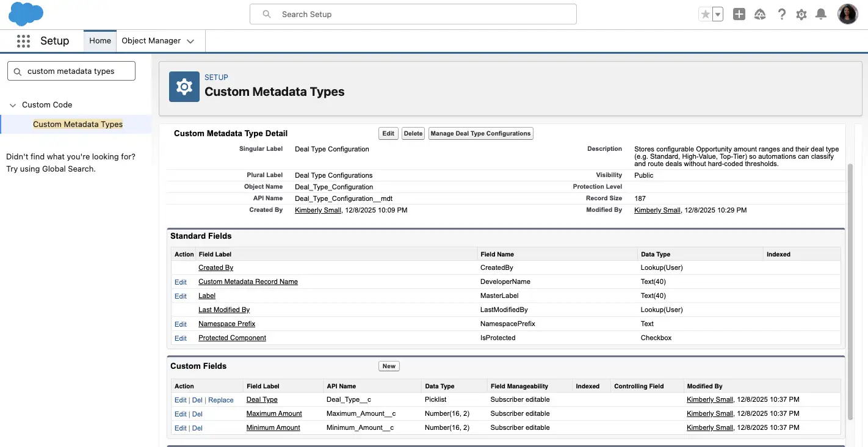The image size is (868, 447).
Task: Open Custom Metadata Record Name field link
Action: click(x=248, y=282)
